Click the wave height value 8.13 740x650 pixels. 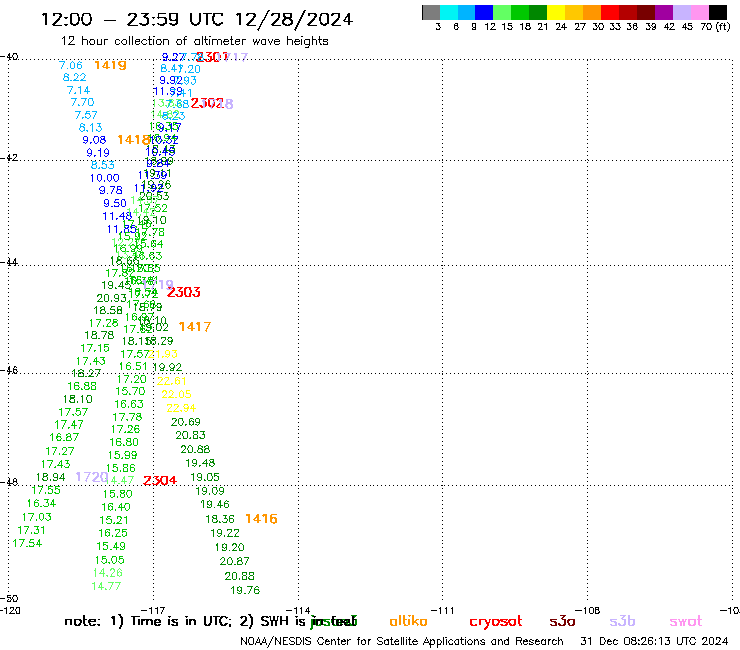[x=90, y=127]
